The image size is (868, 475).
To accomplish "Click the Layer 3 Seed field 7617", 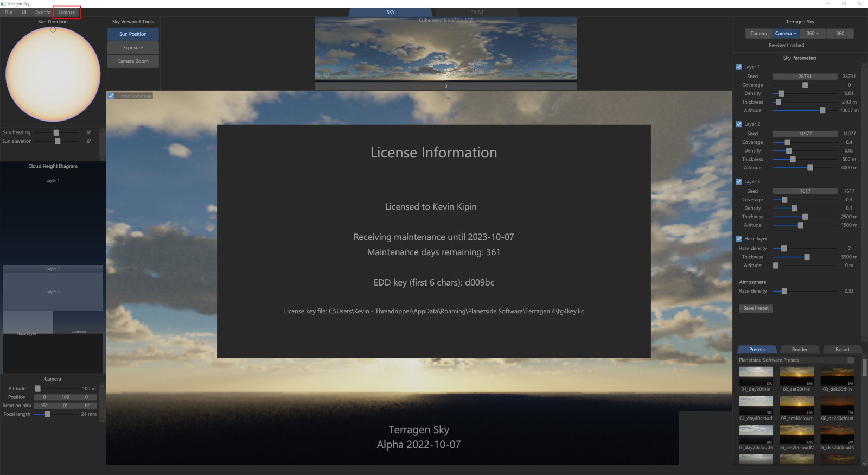I will pyautogui.click(x=805, y=191).
